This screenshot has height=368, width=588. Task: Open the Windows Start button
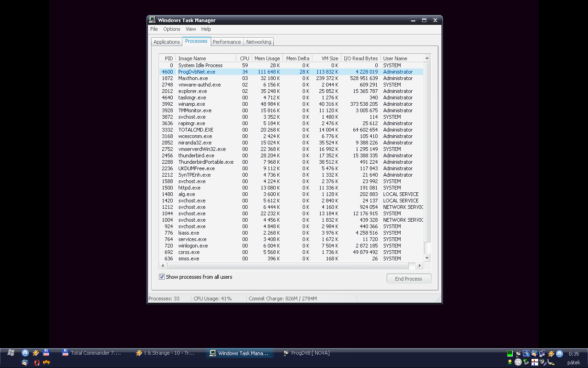point(11,353)
